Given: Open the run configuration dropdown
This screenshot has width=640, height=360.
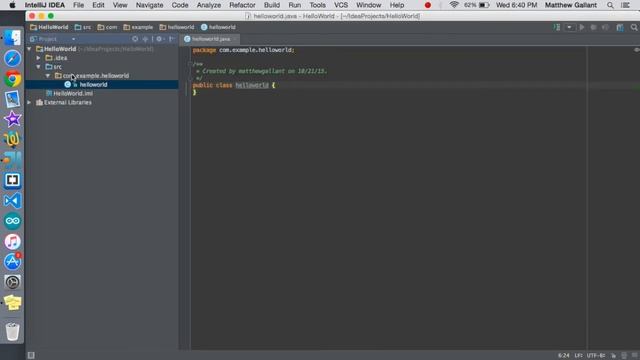Looking at the screenshot, I should pos(569,27).
